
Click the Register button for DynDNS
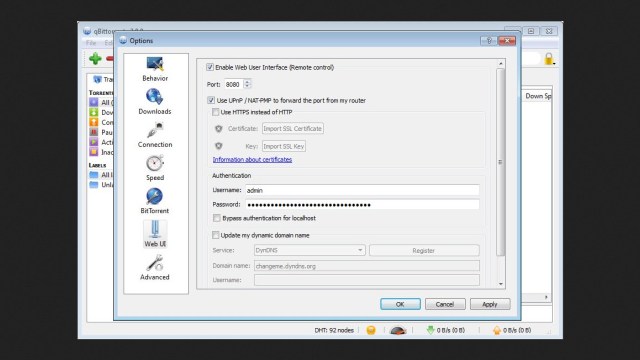click(424, 250)
